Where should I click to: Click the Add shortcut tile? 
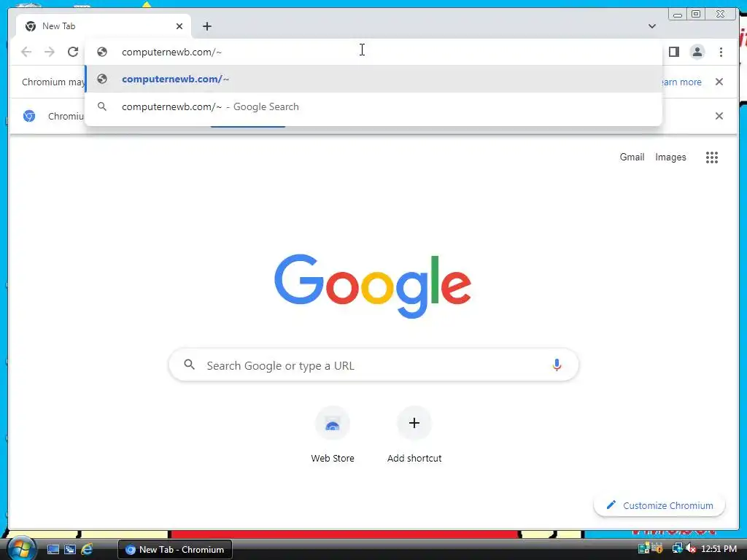point(414,435)
